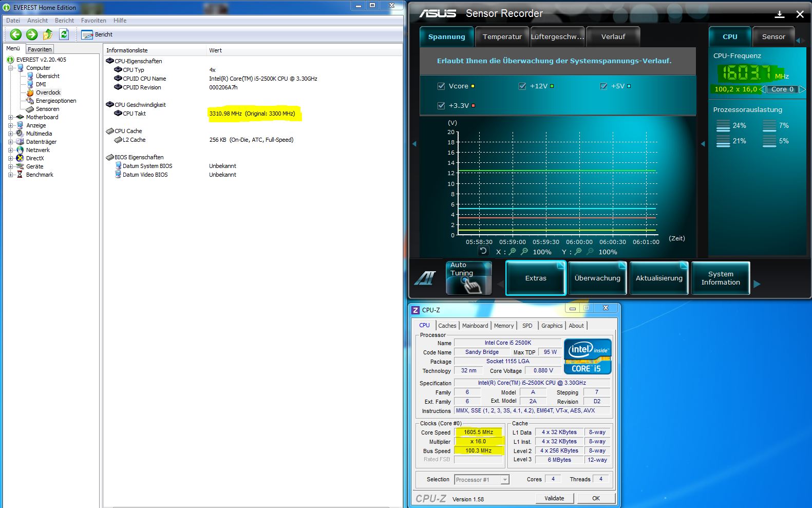Viewport: 812px width, 508px height.
Task: Click the CPUID CPU Name row icon
Action: [118, 79]
